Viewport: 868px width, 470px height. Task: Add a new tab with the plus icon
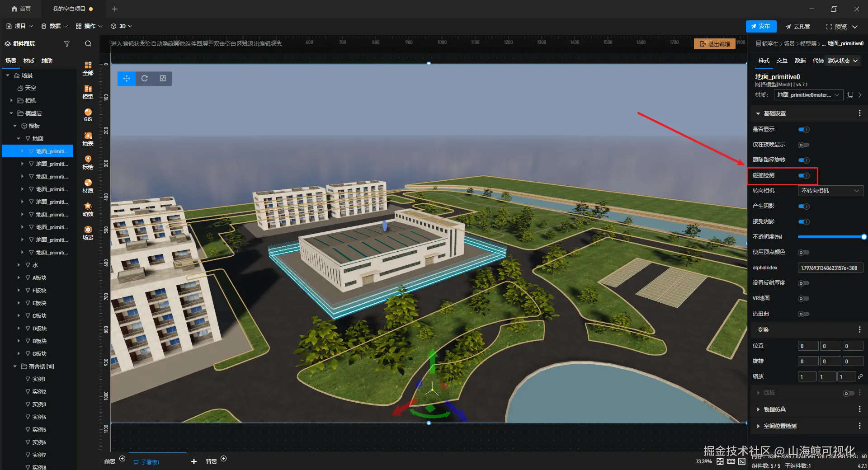115,9
